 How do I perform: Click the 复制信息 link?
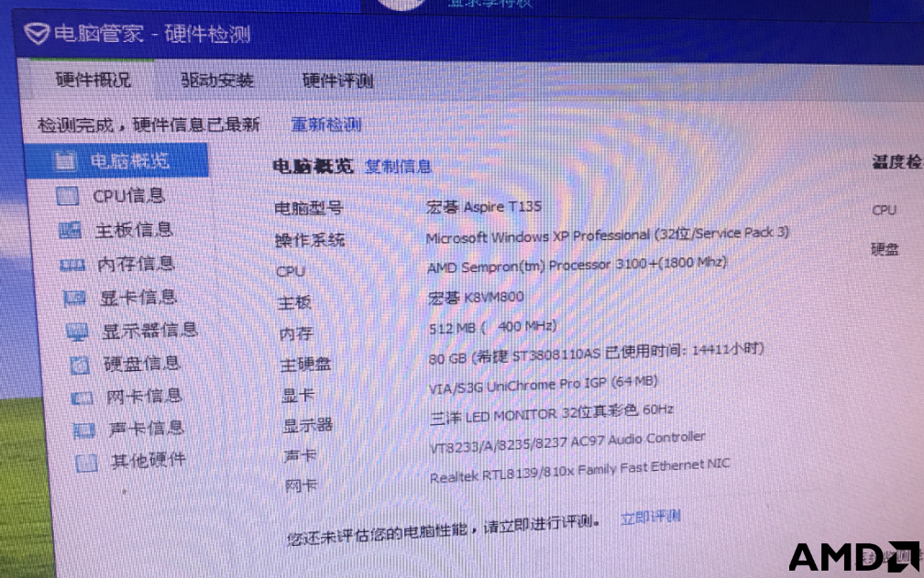click(399, 167)
